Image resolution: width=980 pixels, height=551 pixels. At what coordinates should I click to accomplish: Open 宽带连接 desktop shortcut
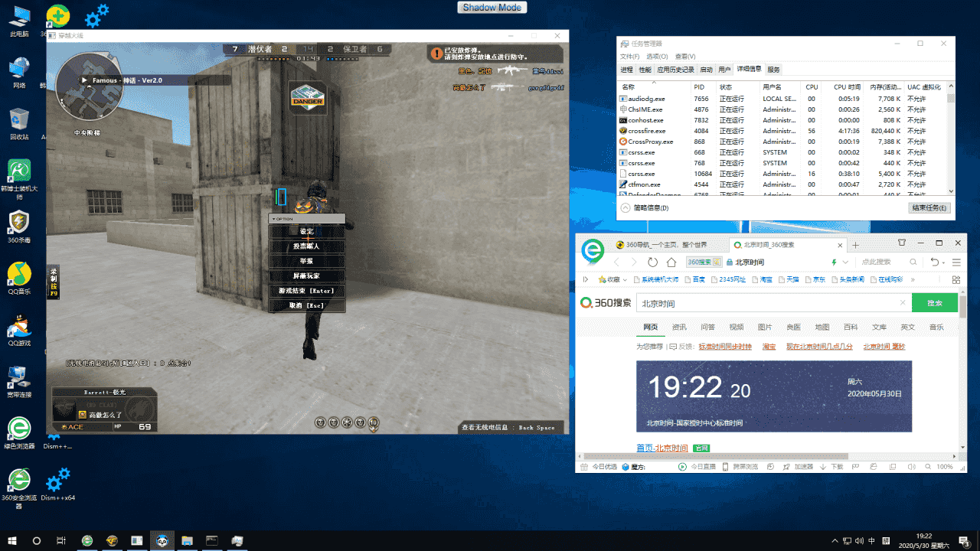tap(19, 382)
